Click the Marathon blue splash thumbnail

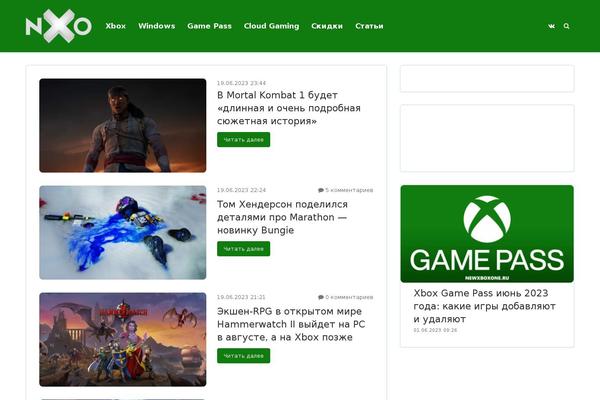(x=123, y=233)
